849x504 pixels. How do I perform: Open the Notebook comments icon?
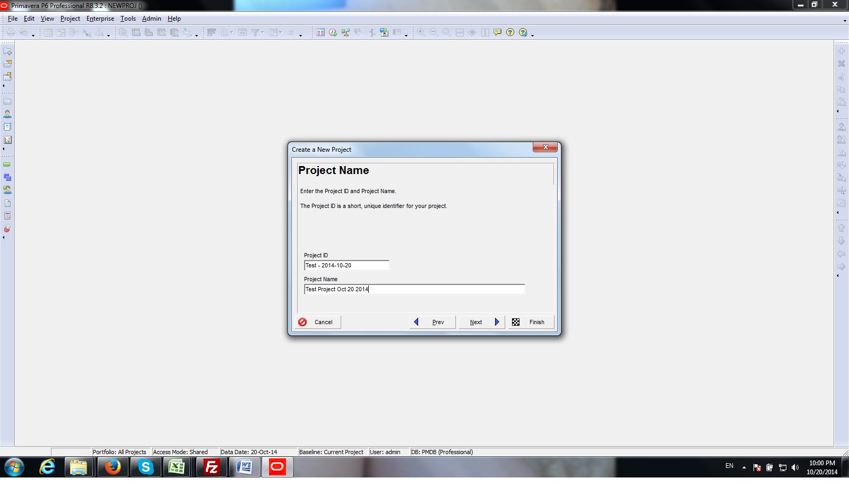click(497, 32)
